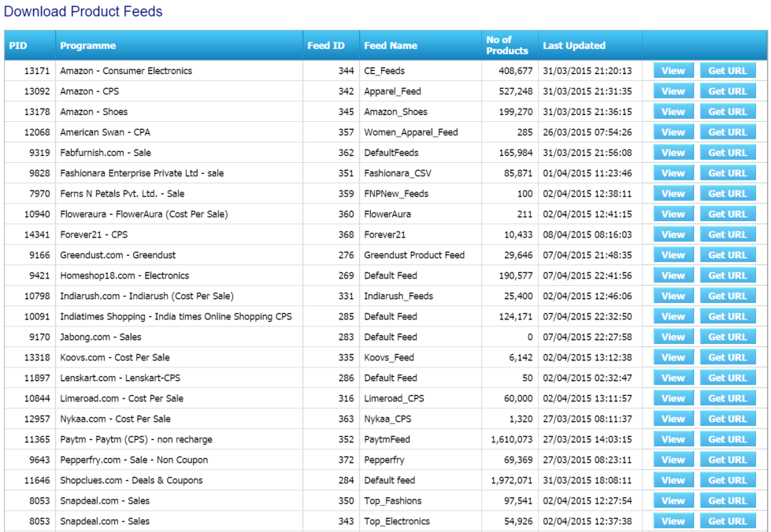
Task: Get URL for Jabong.com Sales feed
Action: (727, 337)
